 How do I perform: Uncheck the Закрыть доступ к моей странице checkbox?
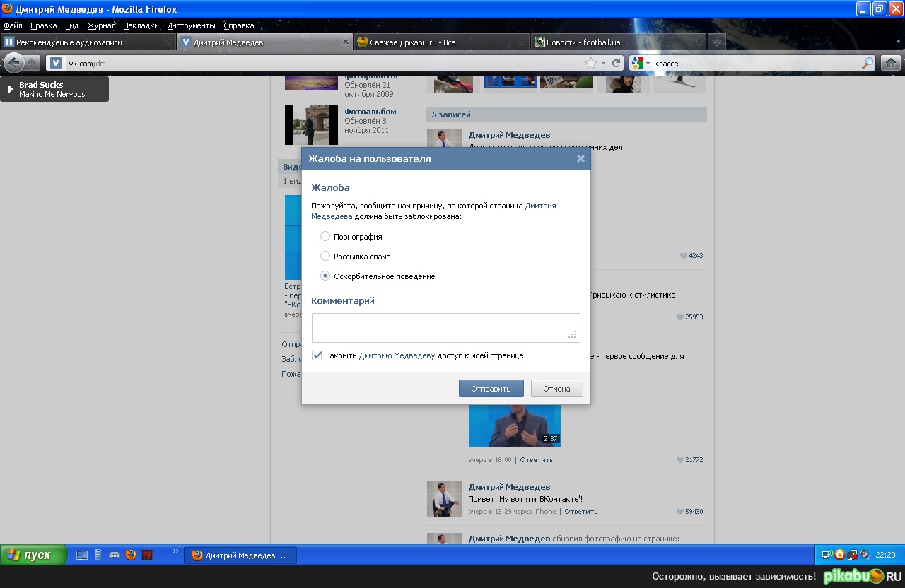point(317,355)
